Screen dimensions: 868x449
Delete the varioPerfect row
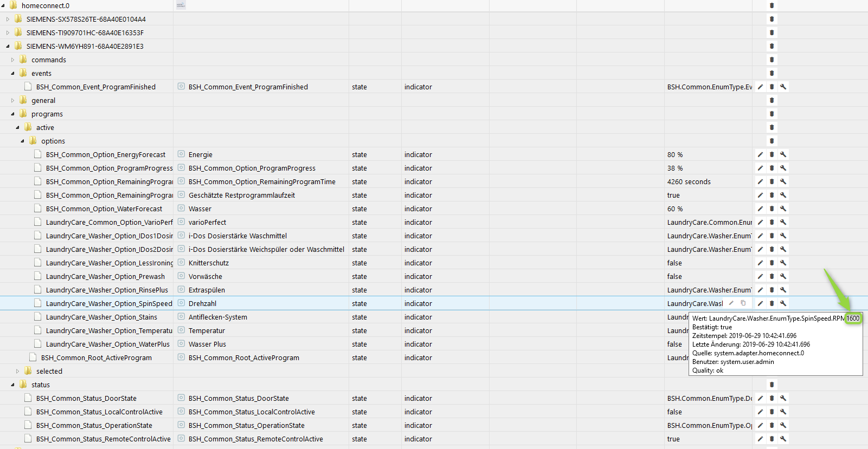click(772, 222)
